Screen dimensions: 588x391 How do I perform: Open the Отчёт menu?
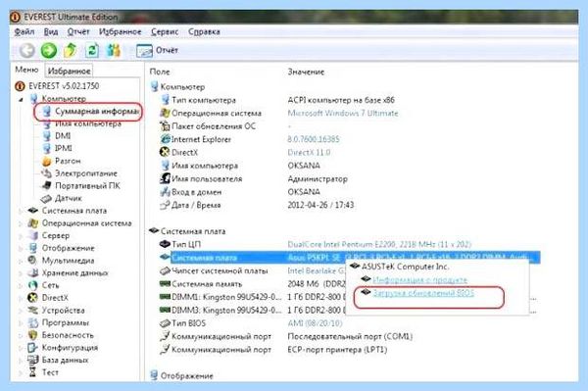click(x=78, y=32)
